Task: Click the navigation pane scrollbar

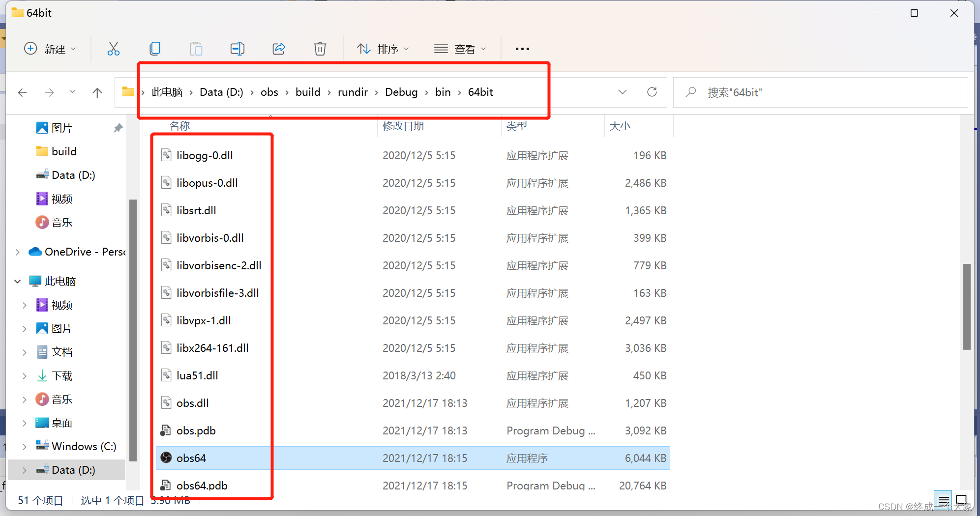Action: click(133, 330)
